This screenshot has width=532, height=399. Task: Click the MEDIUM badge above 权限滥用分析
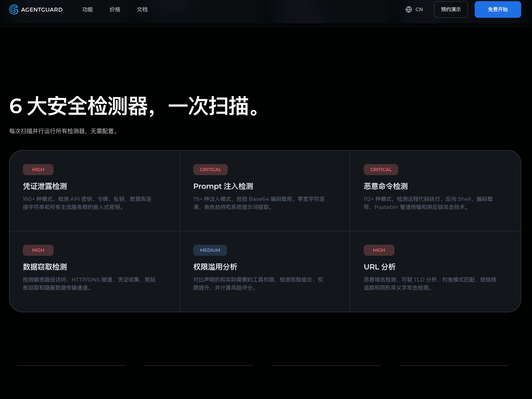[x=210, y=250]
